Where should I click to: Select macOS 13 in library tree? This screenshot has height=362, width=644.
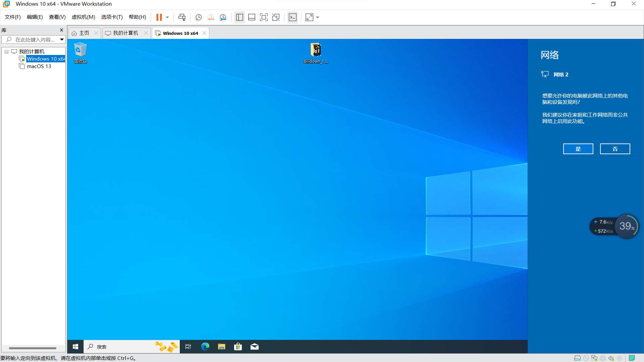39,66
